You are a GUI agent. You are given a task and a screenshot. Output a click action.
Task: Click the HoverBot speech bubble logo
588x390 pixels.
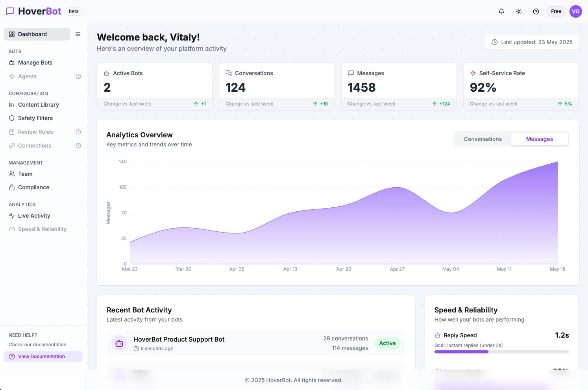[10, 11]
